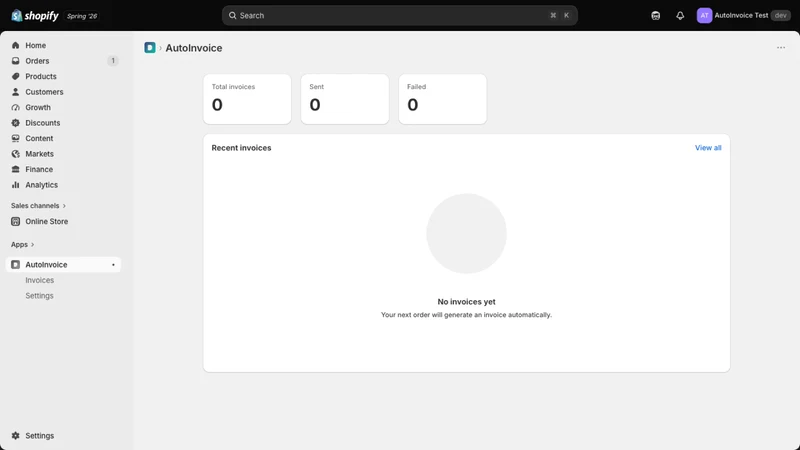Click the Orders count badge
The width and height of the screenshot is (800, 450).
pyautogui.click(x=113, y=61)
